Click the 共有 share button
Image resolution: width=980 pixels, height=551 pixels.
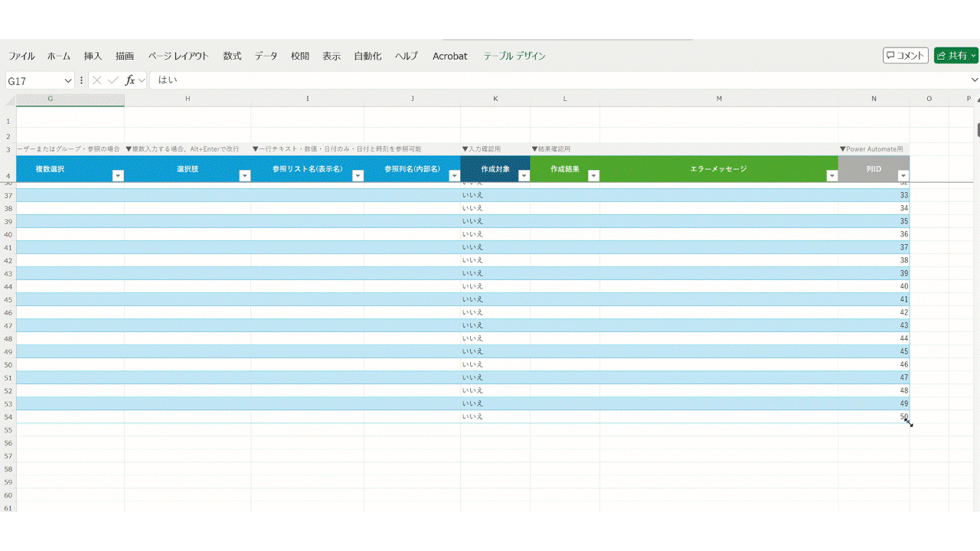pos(952,56)
